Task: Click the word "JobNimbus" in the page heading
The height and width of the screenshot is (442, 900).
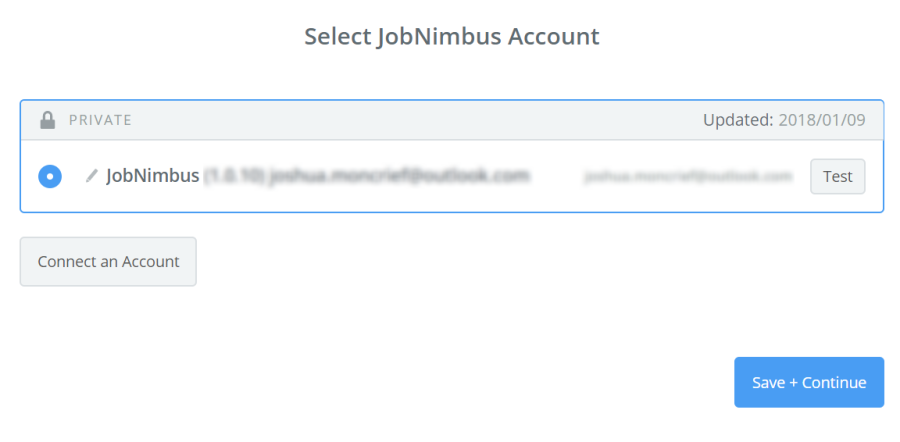Action: coord(439,37)
